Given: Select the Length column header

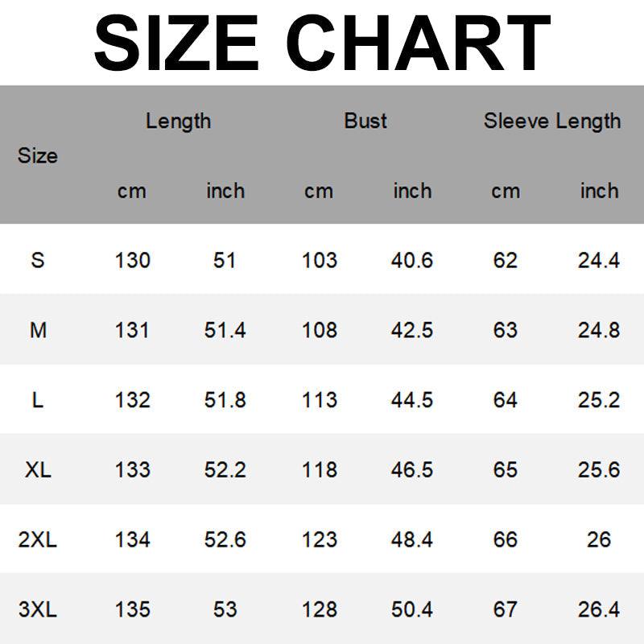Looking at the screenshot, I should pos(178,121).
